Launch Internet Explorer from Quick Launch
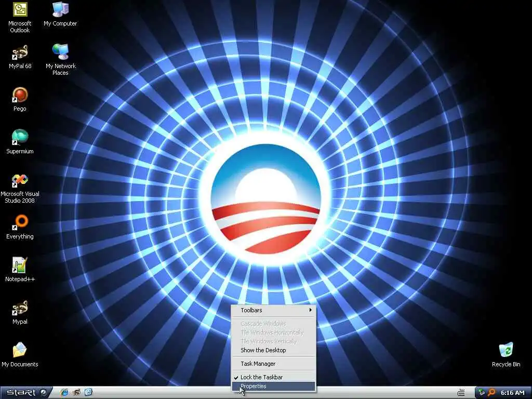The width and height of the screenshot is (532, 399). click(x=64, y=393)
